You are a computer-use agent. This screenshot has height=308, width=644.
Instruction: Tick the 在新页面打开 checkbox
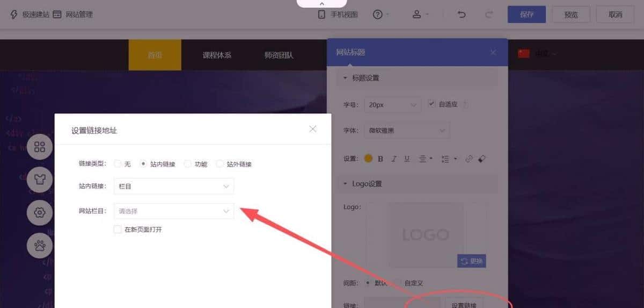pos(118,230)
